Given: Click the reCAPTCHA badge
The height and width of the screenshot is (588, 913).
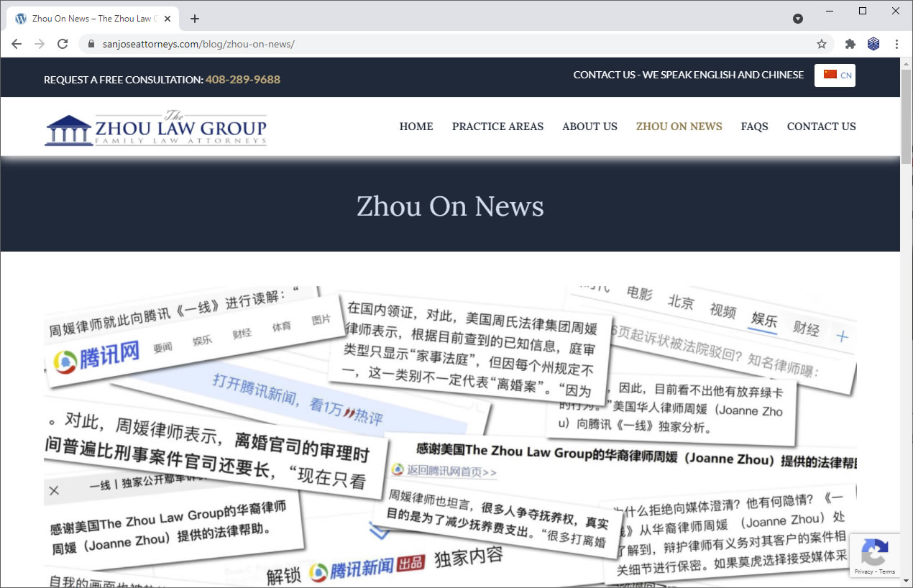Looking at the screenshot, I should (874, 555).
